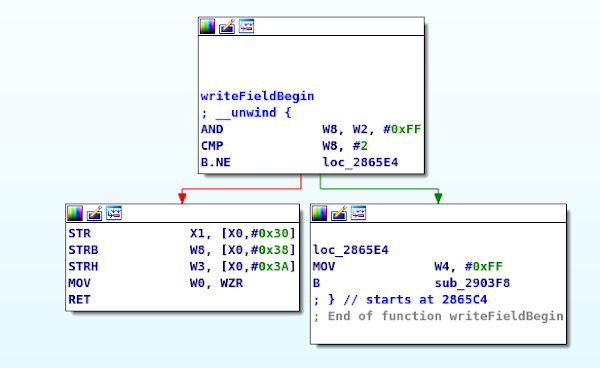
Task: Select the RET instruction
Action: coord(79,300)
